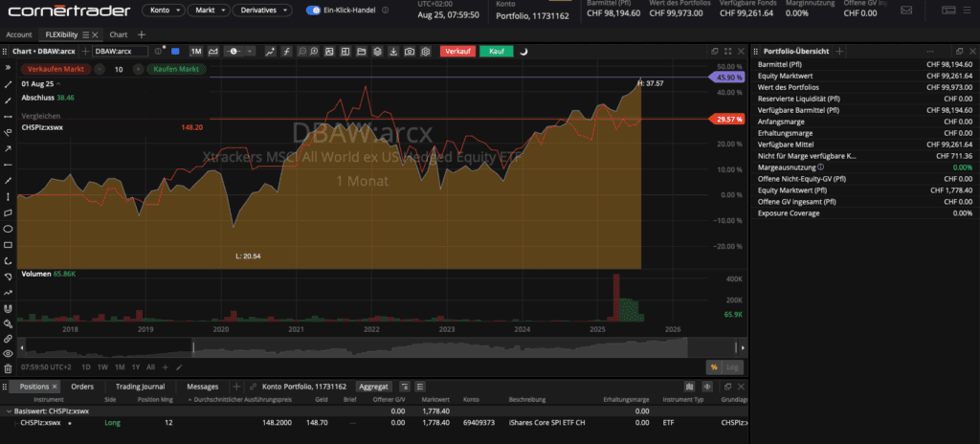Viewport: 980px width, 444px height.
Task: Open the Trading Journal tab
Action: (140, 387)
